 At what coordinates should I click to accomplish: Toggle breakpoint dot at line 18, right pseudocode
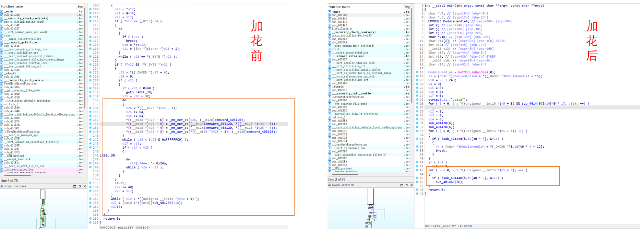point(417,72)
